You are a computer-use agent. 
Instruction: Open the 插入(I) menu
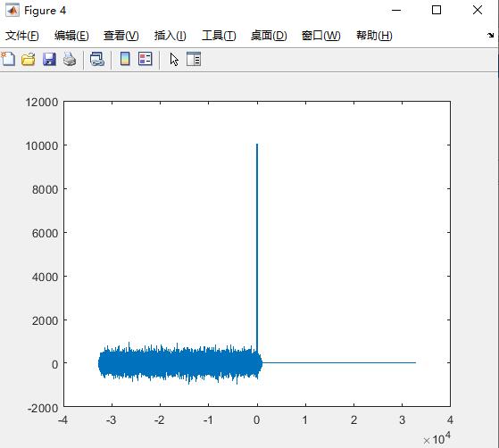pyautogui.click(x=170, y=36)
